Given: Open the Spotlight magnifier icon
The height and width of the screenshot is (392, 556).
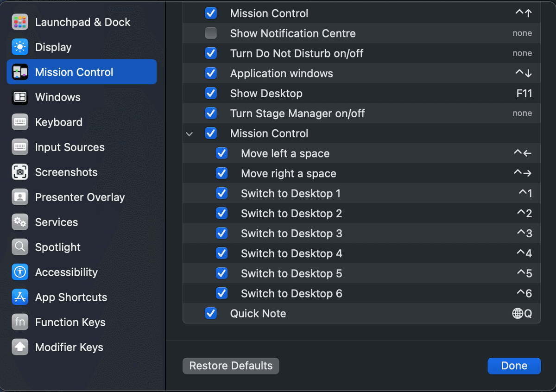Looking at the screenshot, I should (x=20, y=247).
